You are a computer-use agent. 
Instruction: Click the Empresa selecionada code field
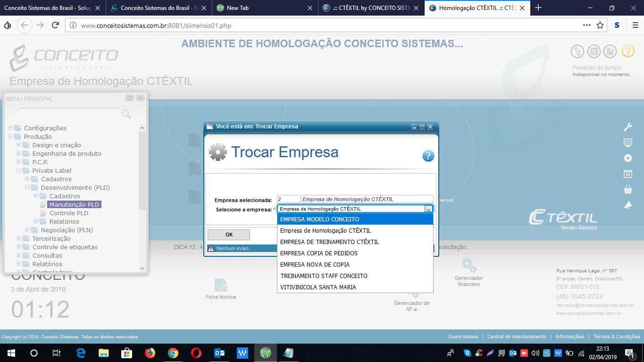289,199
